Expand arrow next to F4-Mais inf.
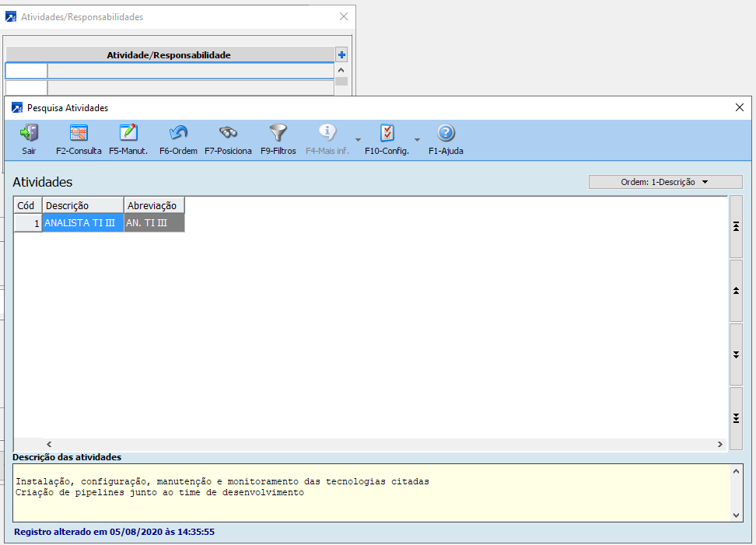The height and width of the screenshot is (545, 756). click(x=358, y=140)
